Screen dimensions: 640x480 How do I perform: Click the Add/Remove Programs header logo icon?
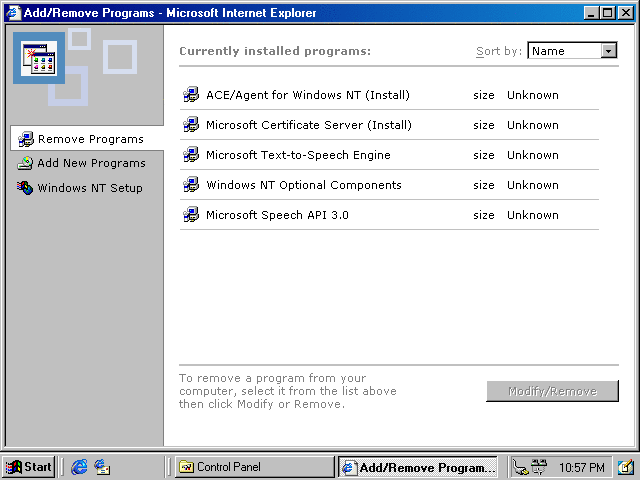(39, 58)
